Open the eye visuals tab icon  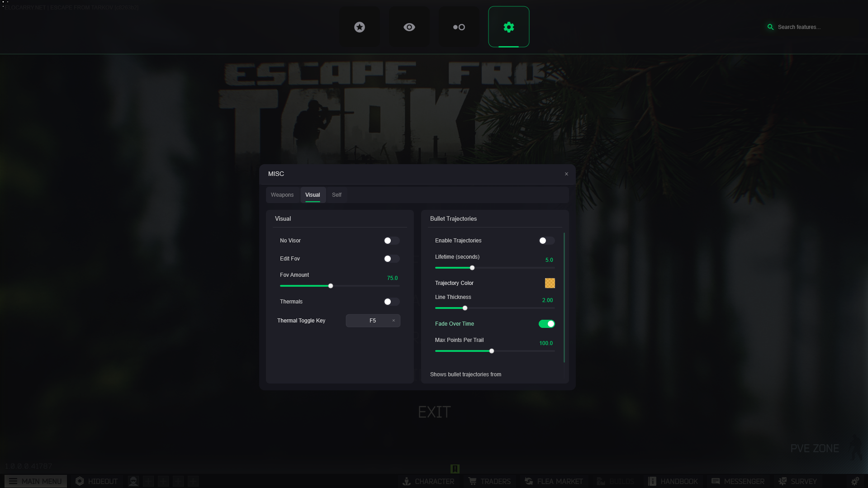pyautogui.click(x=409, y=27)
